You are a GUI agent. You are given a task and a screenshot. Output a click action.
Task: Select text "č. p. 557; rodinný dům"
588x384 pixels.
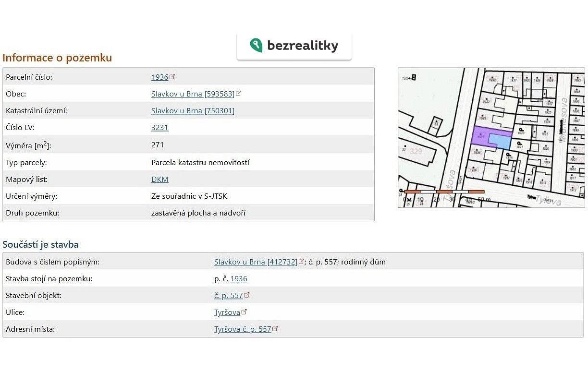tap(348, 262)
